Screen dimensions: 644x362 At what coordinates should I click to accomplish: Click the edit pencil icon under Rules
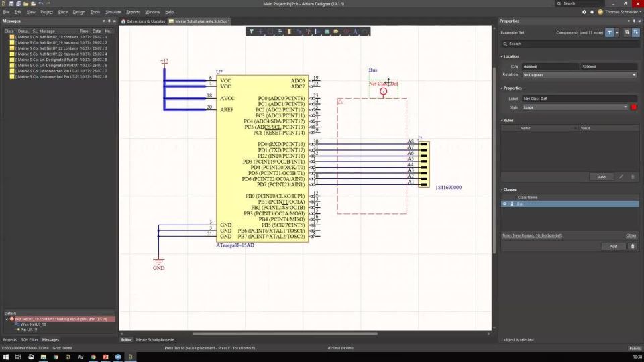(x=621, y=177)
